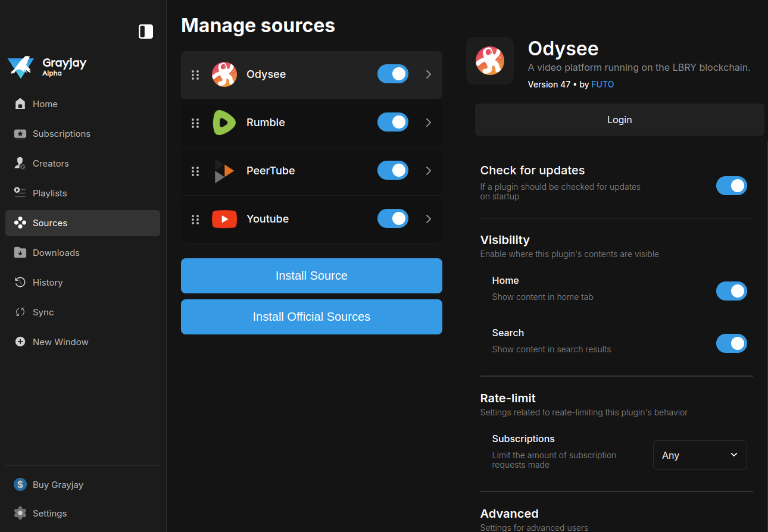The height and width of the screenshot is (532, 768).
Task: Click the New Window plus icon
Action: click(20, 342)
